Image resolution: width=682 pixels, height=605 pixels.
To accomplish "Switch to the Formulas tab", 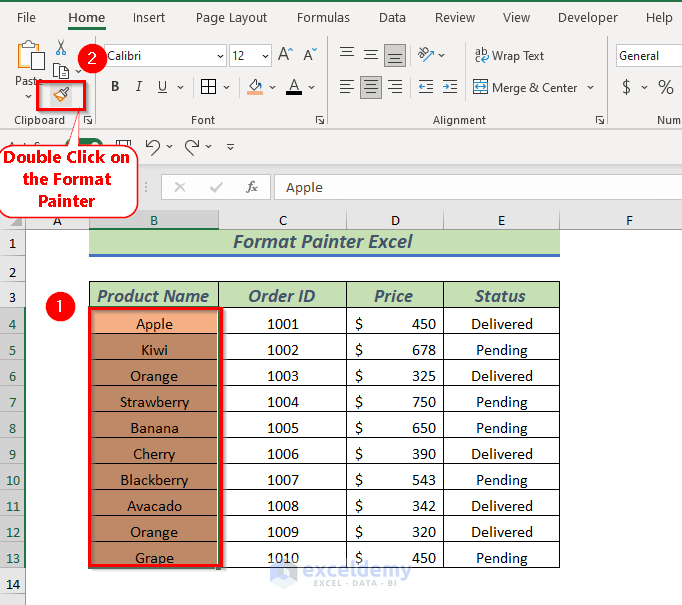I will coord(323,18).
